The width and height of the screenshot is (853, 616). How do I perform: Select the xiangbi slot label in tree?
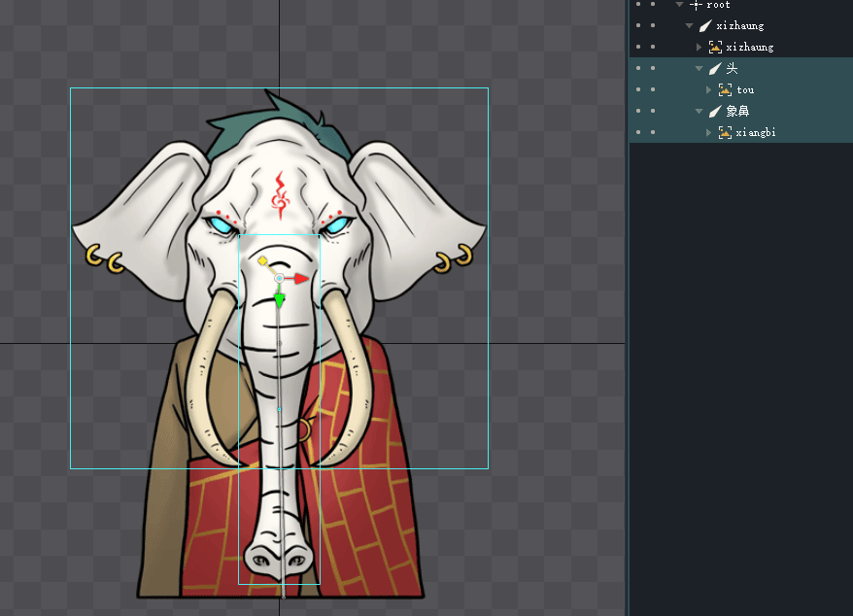[755, 133]
